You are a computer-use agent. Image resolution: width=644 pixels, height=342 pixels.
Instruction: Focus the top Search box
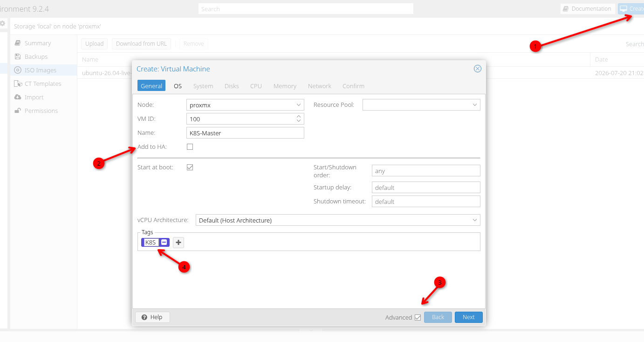tap(306, 9)
